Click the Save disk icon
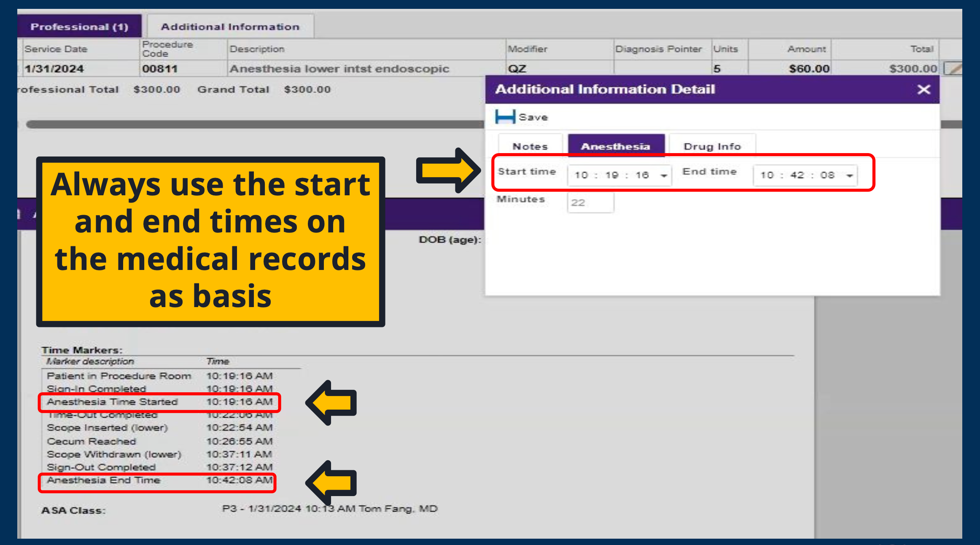This screenshot has height=545, width=980. point(505,117)
